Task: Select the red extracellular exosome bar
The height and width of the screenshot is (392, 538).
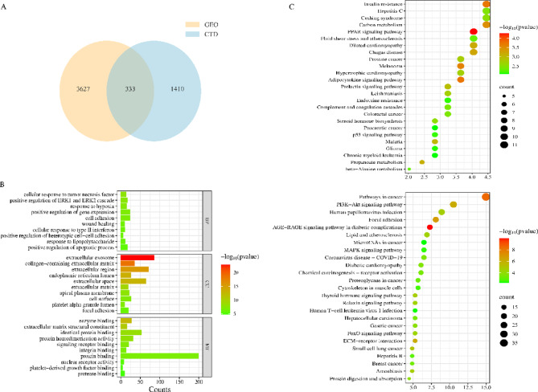Action: click(138, 257)
